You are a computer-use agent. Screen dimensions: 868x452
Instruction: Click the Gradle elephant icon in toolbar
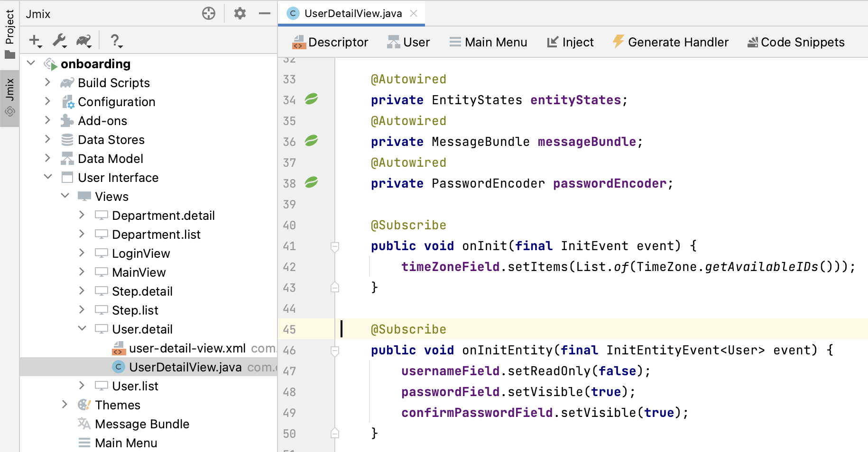pyautogui.click(x=84, y=41)
